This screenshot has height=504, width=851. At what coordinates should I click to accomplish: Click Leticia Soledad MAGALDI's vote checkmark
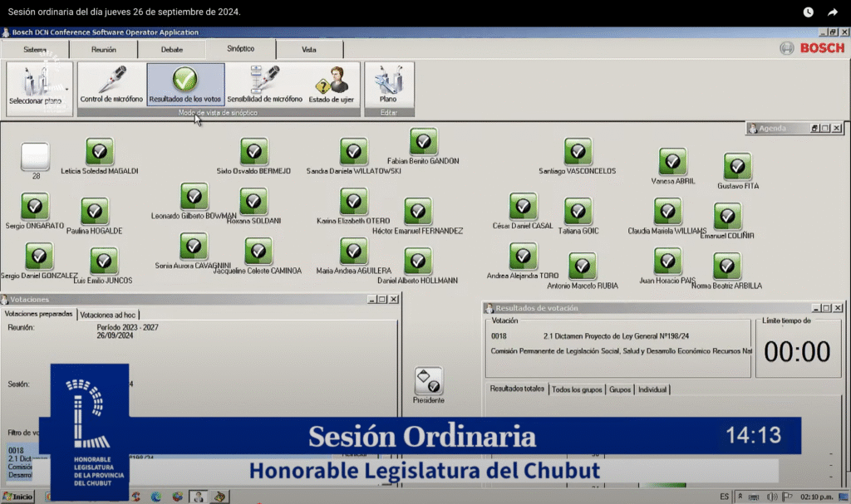click(100, 152)
